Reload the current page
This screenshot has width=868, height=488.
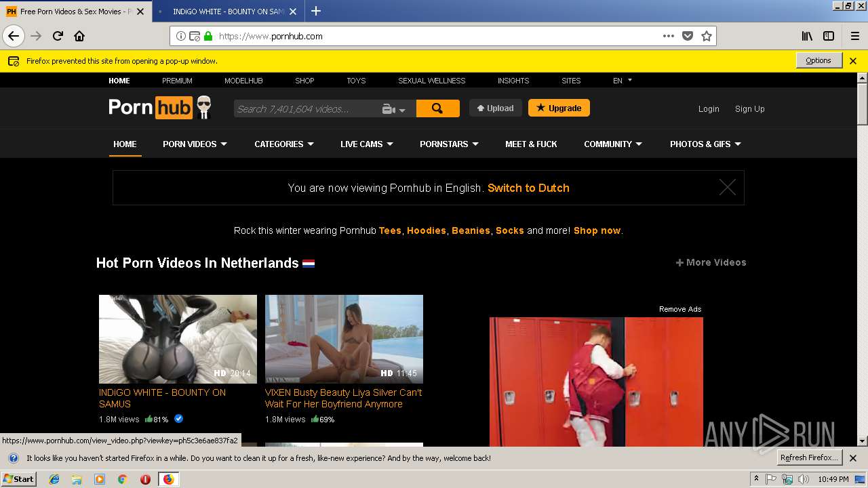coord(58,36)
